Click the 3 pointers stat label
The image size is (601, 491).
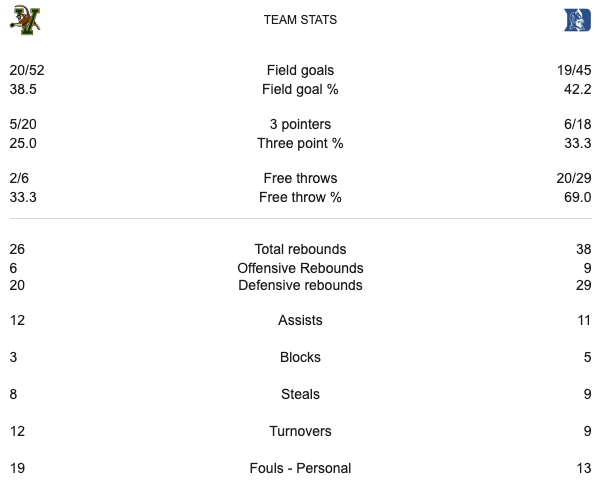point(300,124)
